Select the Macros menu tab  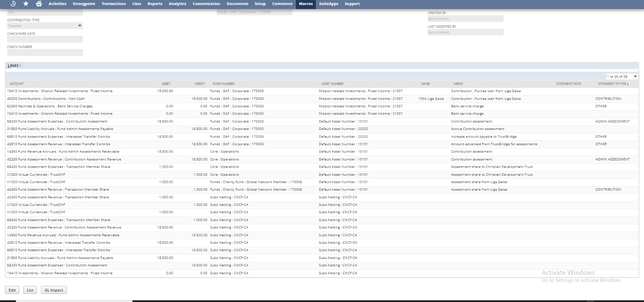(305, 4)
